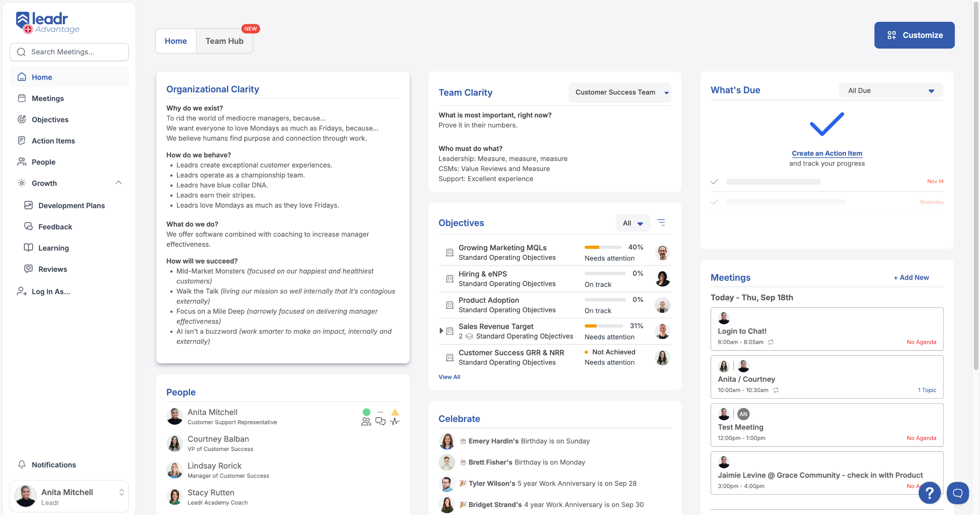Select Development Plans in sidebar

point(71,205)
